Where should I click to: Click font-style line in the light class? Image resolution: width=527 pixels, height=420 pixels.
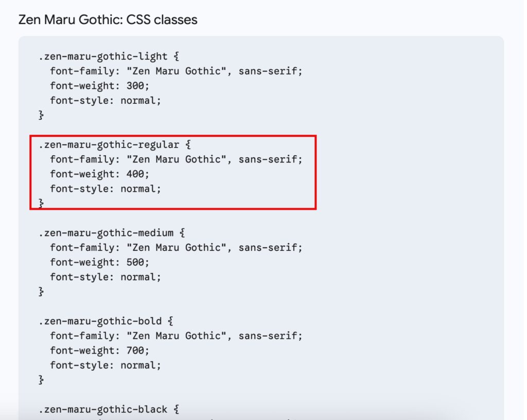coord(106,101)
